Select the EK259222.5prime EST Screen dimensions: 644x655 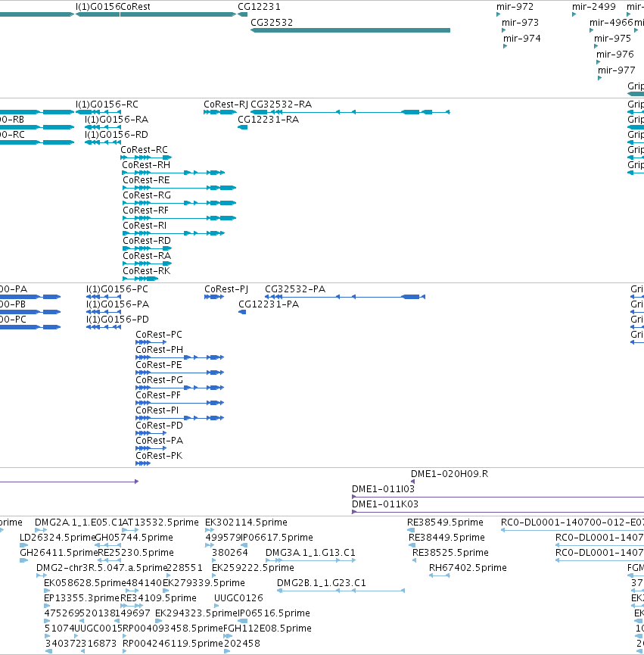(x=213, y=575)
